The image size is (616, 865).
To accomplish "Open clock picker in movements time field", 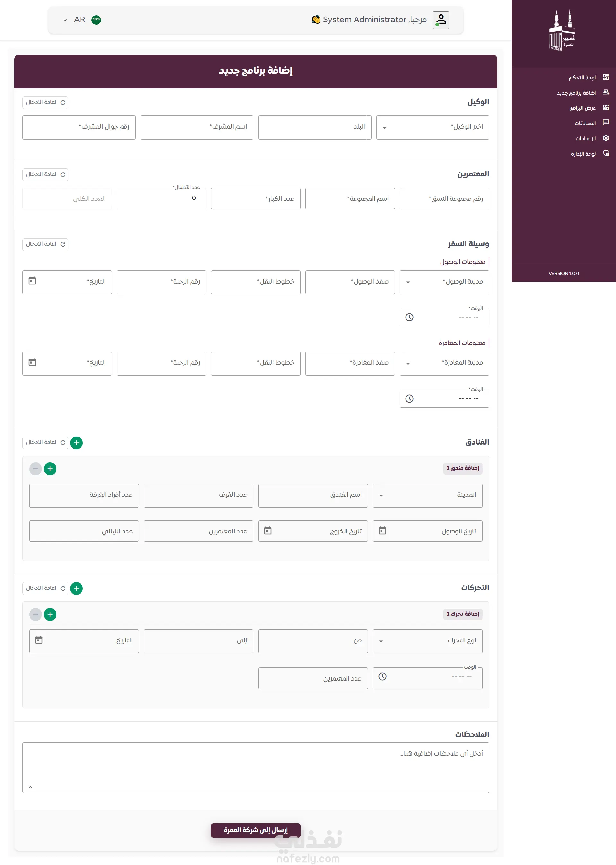I will tap(382, 676).
